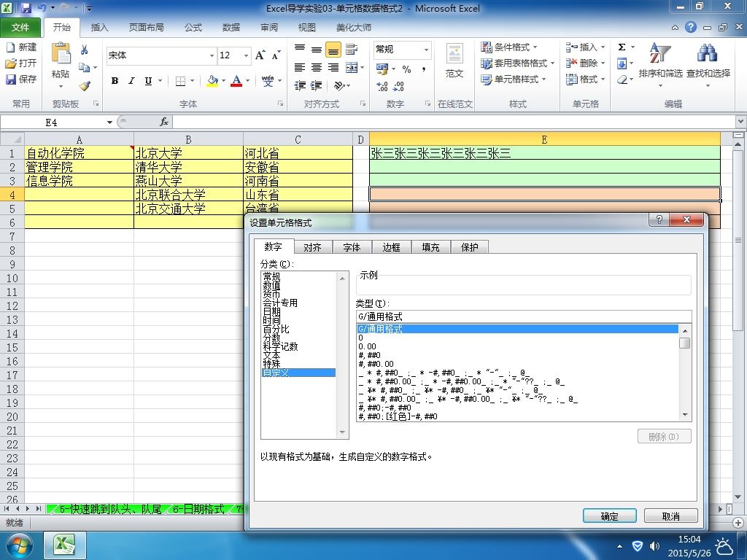Screen dimensions: 747x560
Task: Click 取消 button in dialog
Action: coord(671,516)
